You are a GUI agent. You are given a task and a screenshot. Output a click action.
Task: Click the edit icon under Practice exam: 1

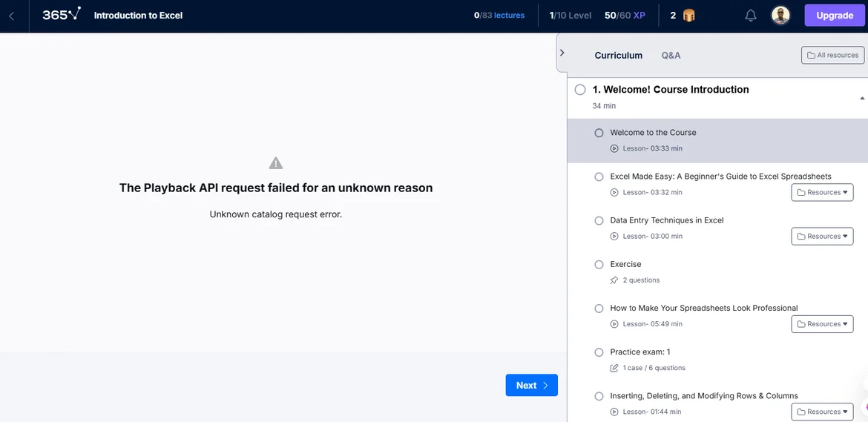pos(614,368)
